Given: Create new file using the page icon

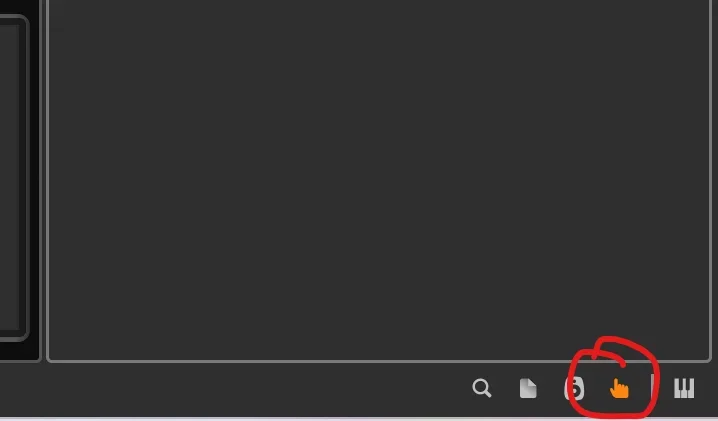Looking at the screenshot, I should tap(528, 388).
